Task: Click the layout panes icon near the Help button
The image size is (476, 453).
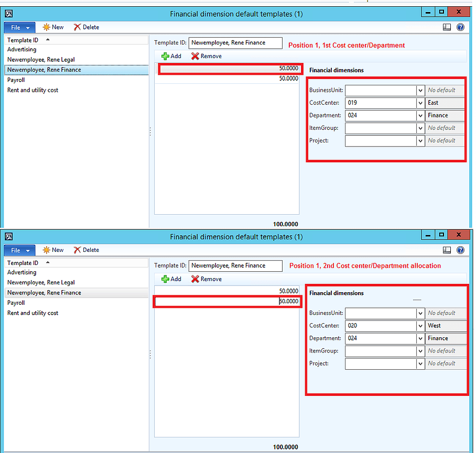Action: click(x=447, y=27)
